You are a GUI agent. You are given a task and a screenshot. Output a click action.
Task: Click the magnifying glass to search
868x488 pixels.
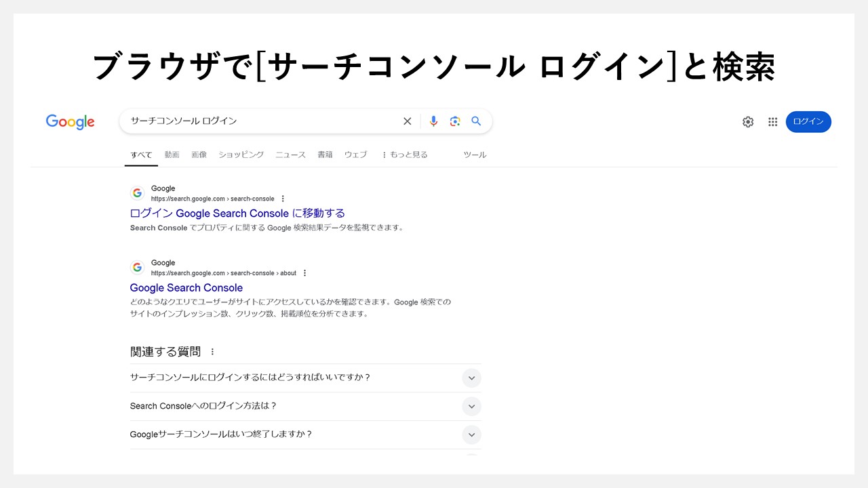tap(476, 121)
